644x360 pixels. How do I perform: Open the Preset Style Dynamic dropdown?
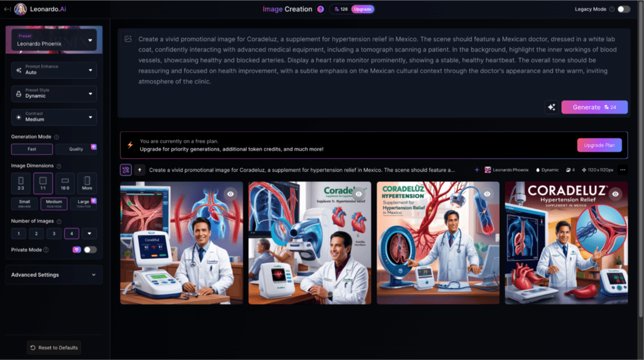point(54,93)
